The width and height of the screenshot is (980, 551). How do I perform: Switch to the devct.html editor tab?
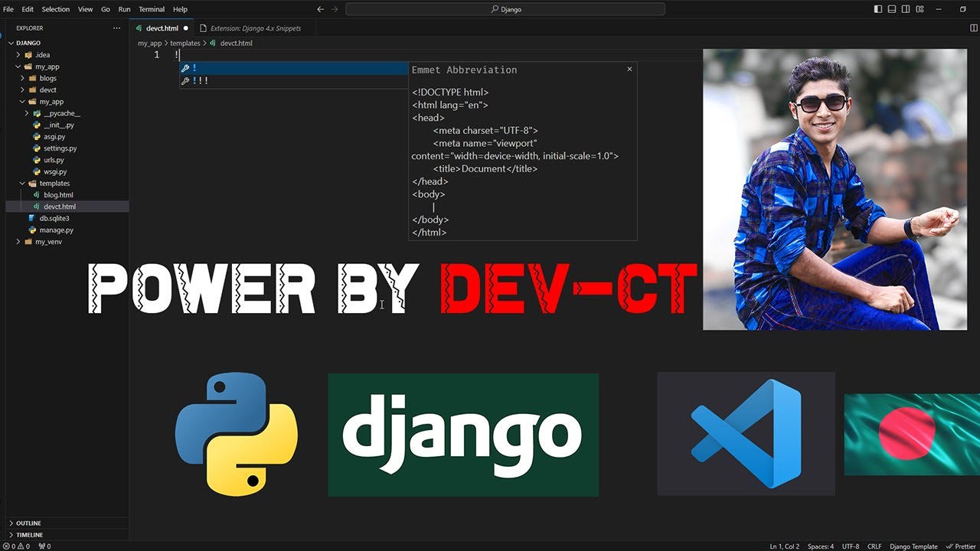pyautogui.click(x=161, y=28)
